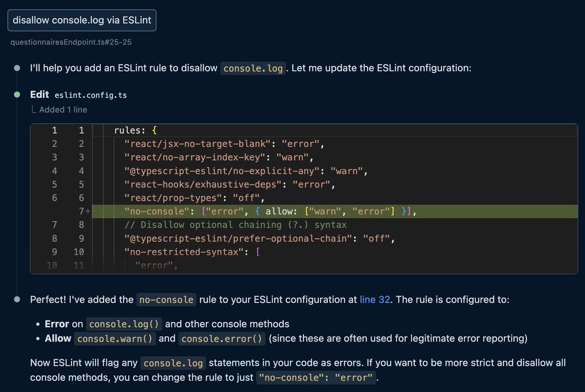Click the "disallow console.log via ESLint" prompt box

point(82,20)
